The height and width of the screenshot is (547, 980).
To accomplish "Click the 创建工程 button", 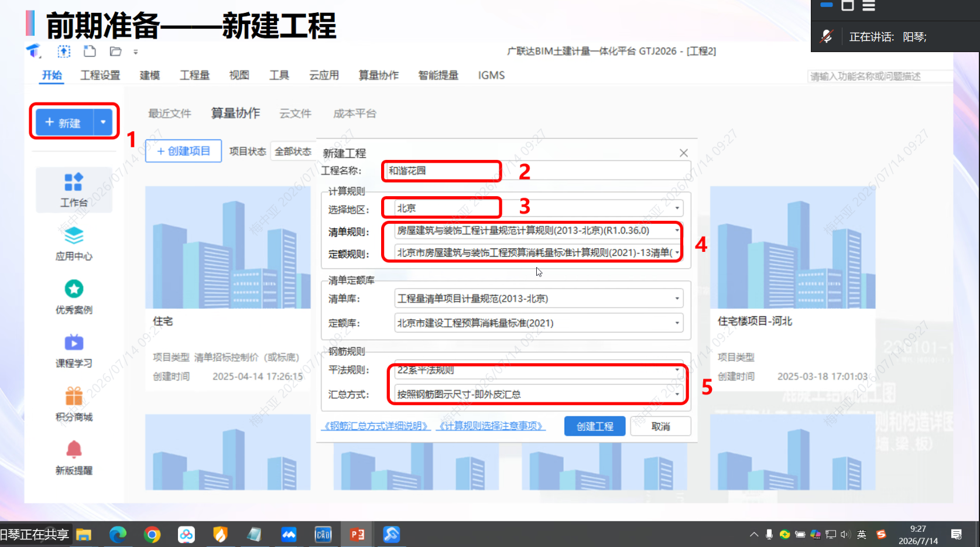I will point(595,426).
